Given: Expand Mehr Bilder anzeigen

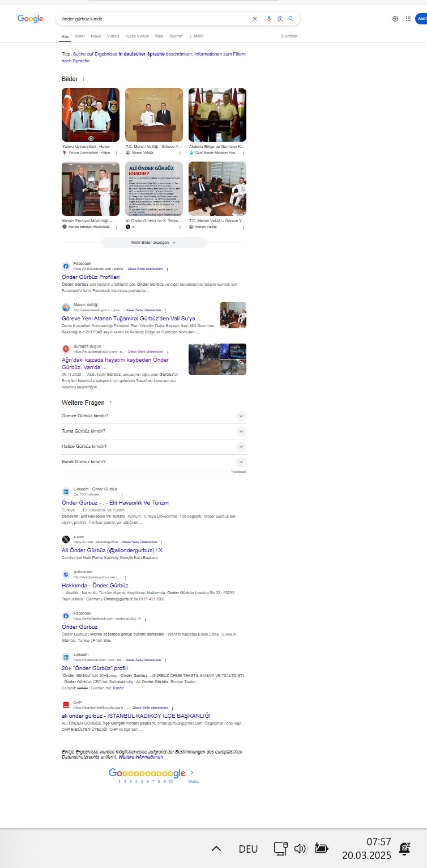Looking at the screenshot, I should click(154, 243).
